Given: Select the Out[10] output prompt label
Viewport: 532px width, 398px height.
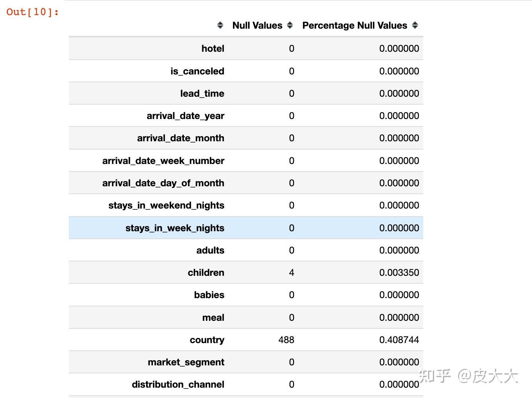Looking at the screenshot, I should click(32, 12).
